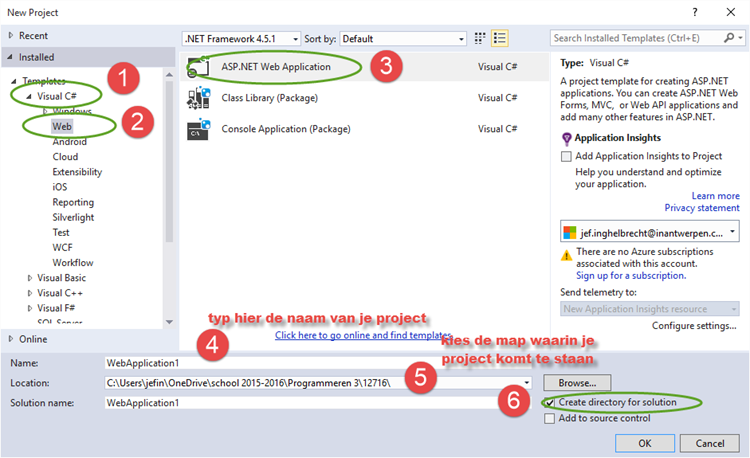Click the Solution name input field

coord(318,403)
